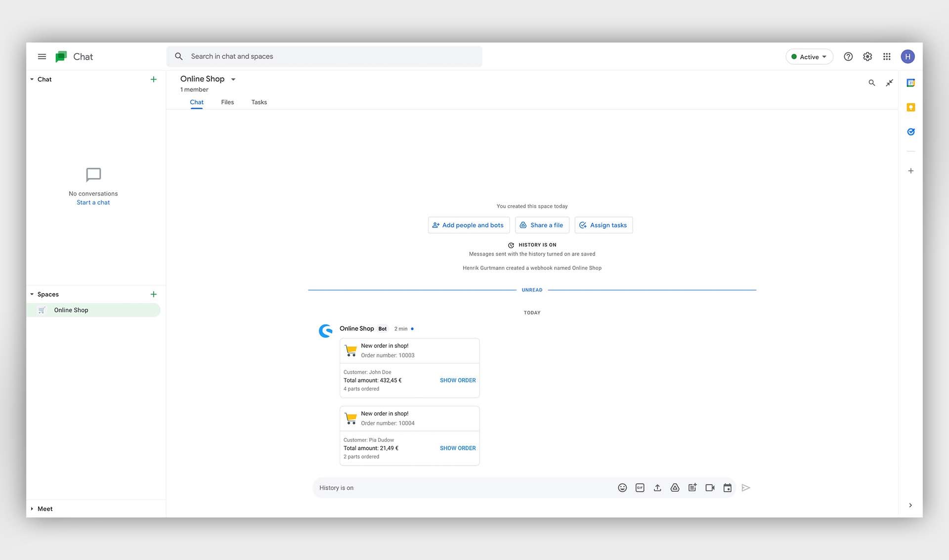This screenshot has height=560, width=949.
Task: Switch to the Files tab
Action: click(227, 102)
